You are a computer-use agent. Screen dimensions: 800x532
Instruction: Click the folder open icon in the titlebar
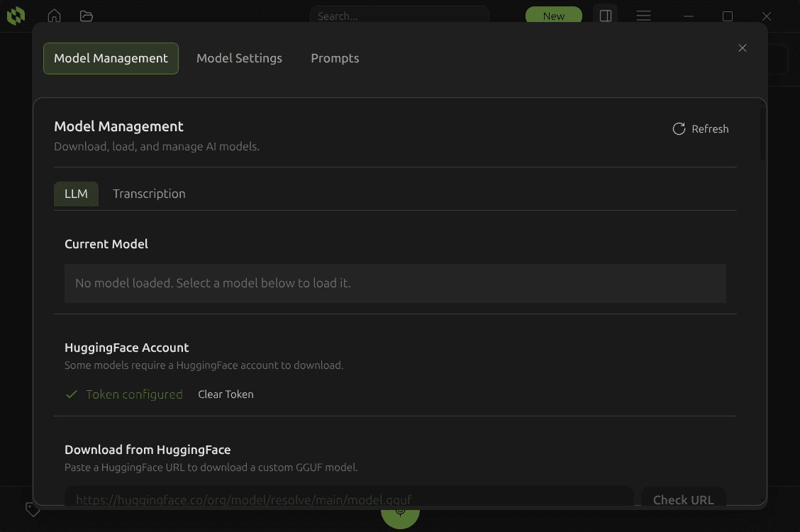click(87, 16)
